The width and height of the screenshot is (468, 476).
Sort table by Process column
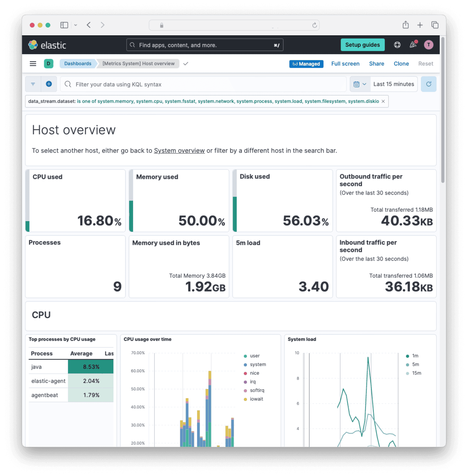click(42, 353)
